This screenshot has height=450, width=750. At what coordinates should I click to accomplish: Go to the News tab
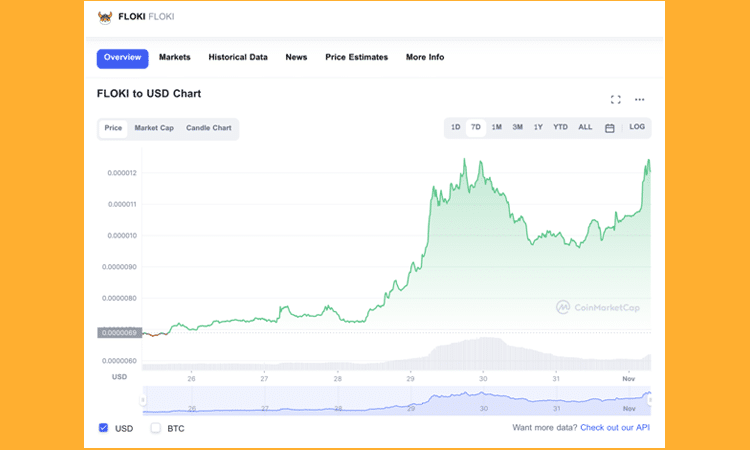(x=296, y=57)
